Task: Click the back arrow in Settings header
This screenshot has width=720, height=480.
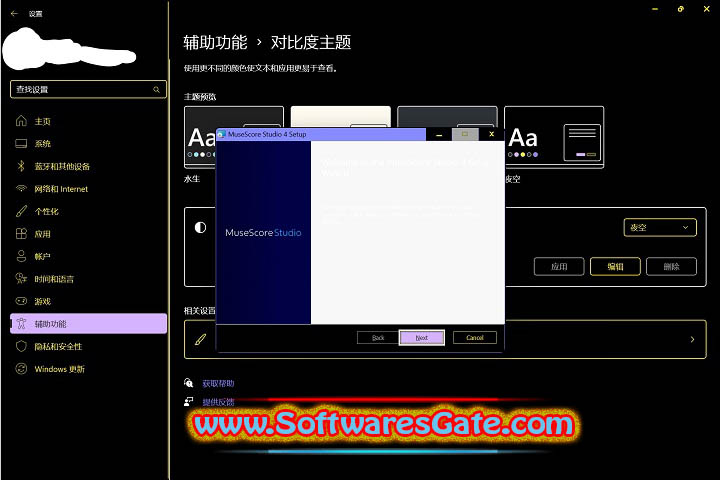Action: click(14, 14)
